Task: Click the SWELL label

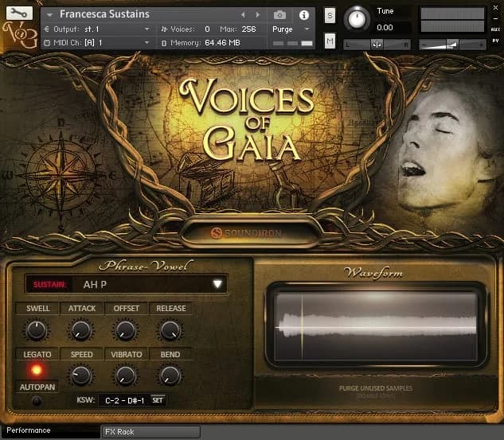Action: coord(37,309)
